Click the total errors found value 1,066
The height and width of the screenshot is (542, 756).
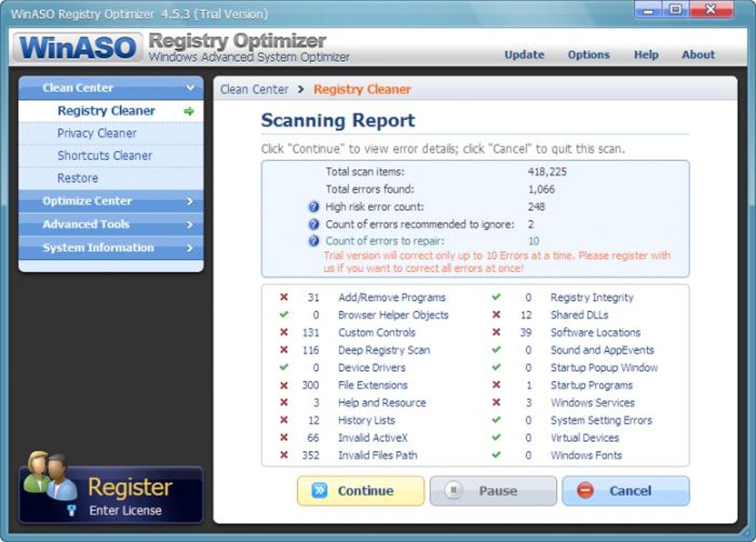541,190
